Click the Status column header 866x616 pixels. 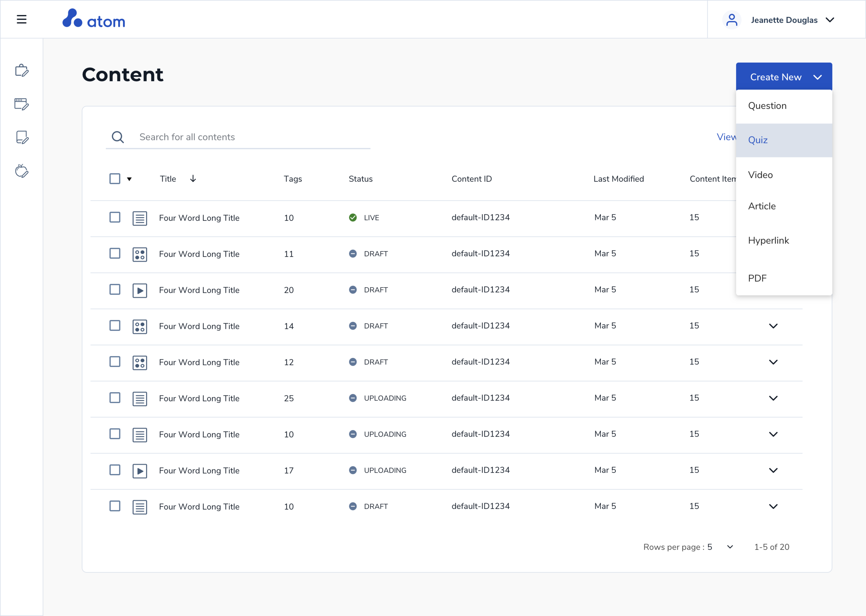coord(361,179)
